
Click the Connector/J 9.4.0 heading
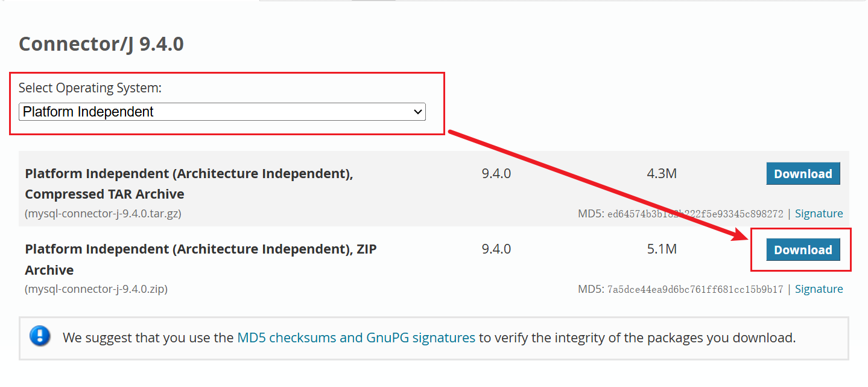click(101, 44)
